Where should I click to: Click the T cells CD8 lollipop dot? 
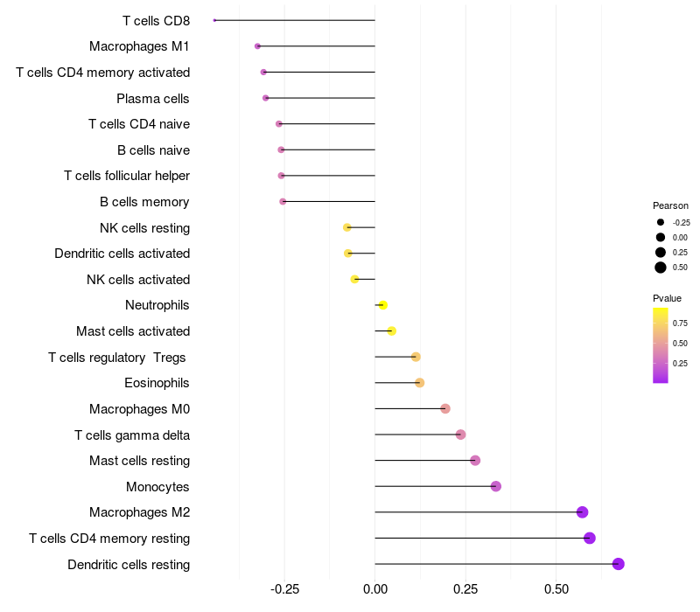(214, 20)
